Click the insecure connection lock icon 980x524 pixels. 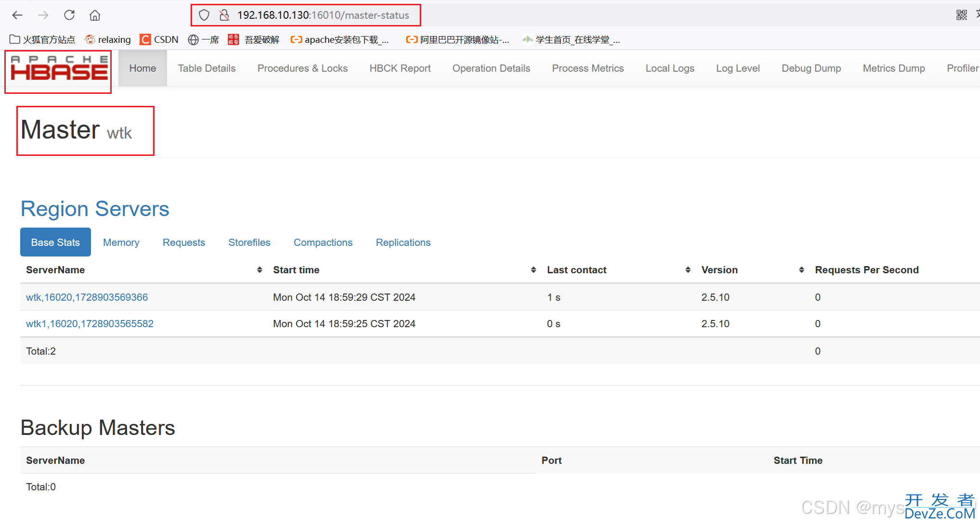(x=224, y=15)
